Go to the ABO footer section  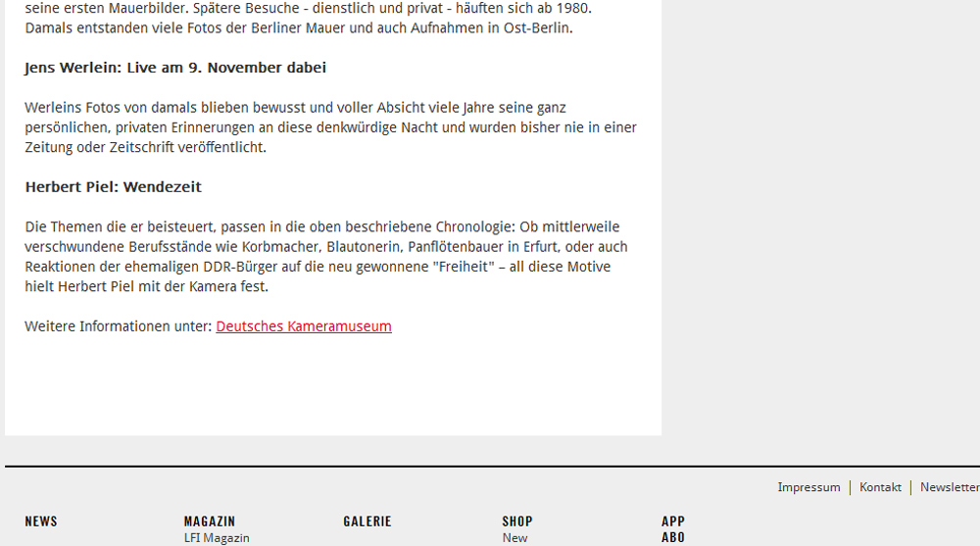pos(673,537)
